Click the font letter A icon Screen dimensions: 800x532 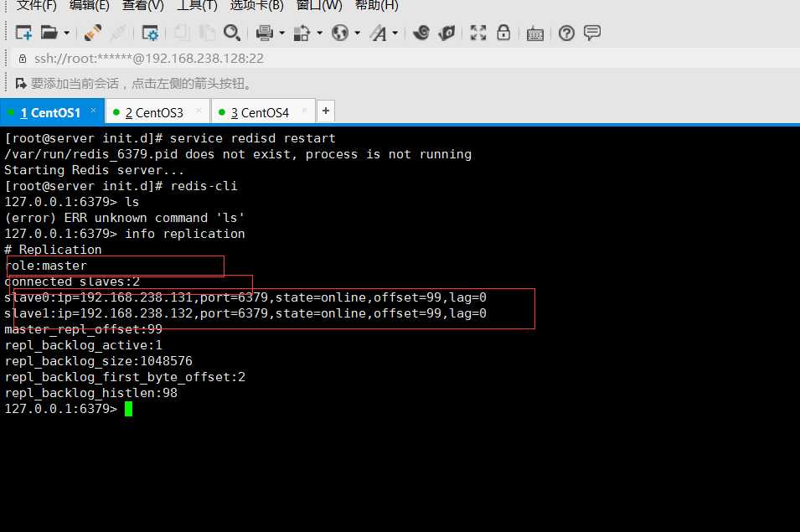pyautogui.click(x=379, y=34)
